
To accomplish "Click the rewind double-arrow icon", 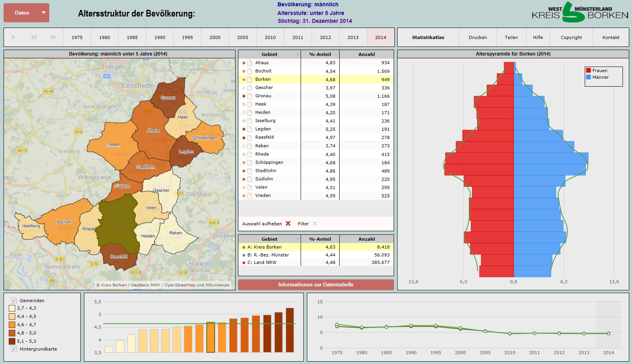I will [33, 37].
